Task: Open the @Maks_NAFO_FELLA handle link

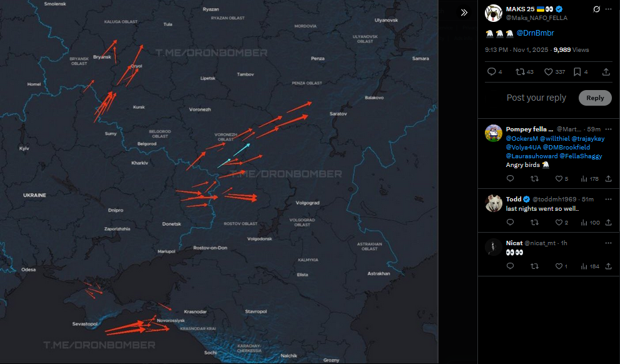Action: point(537,18)
